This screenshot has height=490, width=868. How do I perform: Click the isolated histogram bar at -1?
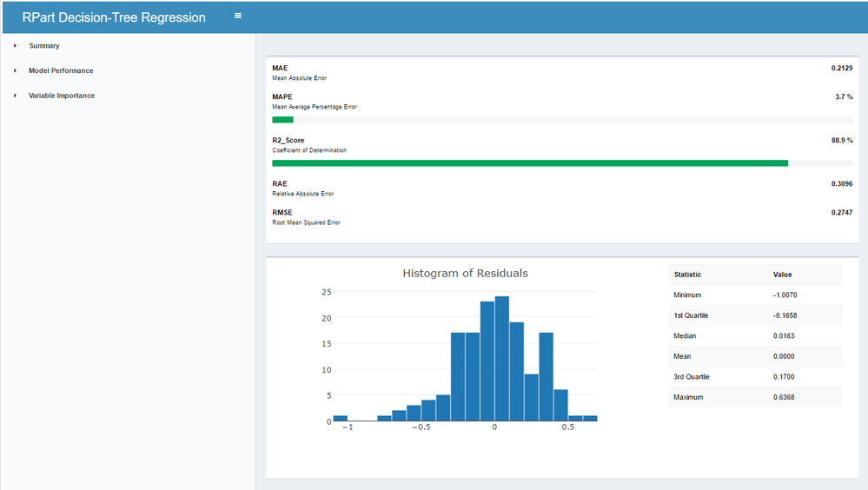click(340, 418)
